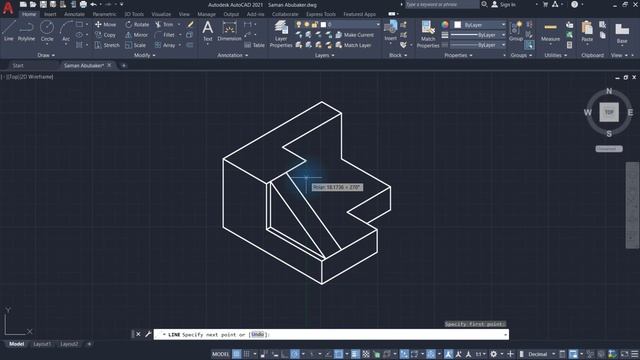640x360 pixels.
Task: Click the Erase tool icon
Action: click(x=190, y=24)
